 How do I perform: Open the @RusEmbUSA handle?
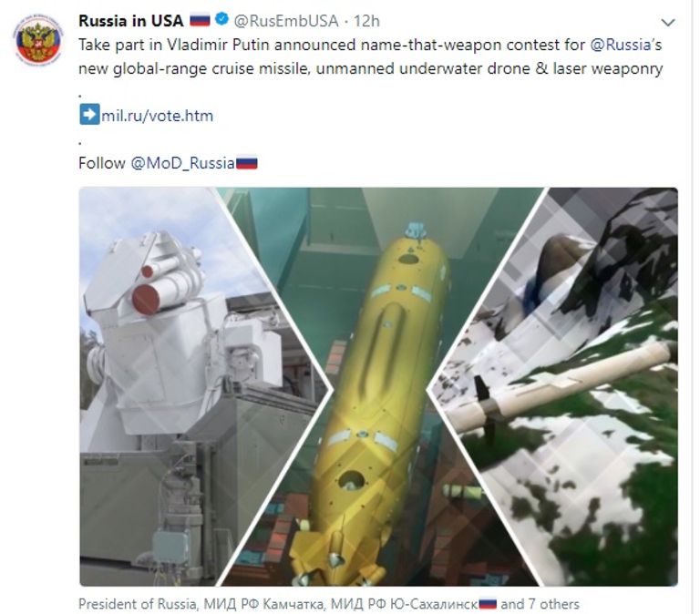(286, 21)
